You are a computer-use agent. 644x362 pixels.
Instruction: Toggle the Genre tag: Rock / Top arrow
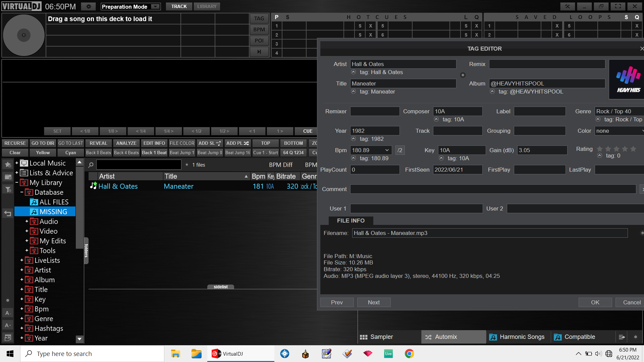coord(598,119)
